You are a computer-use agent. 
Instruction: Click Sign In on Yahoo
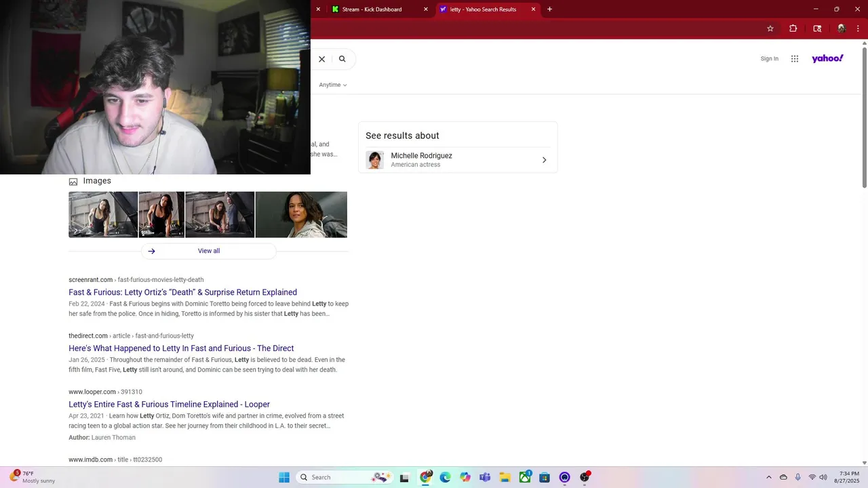pyautogui.click(x=769, y=59)
